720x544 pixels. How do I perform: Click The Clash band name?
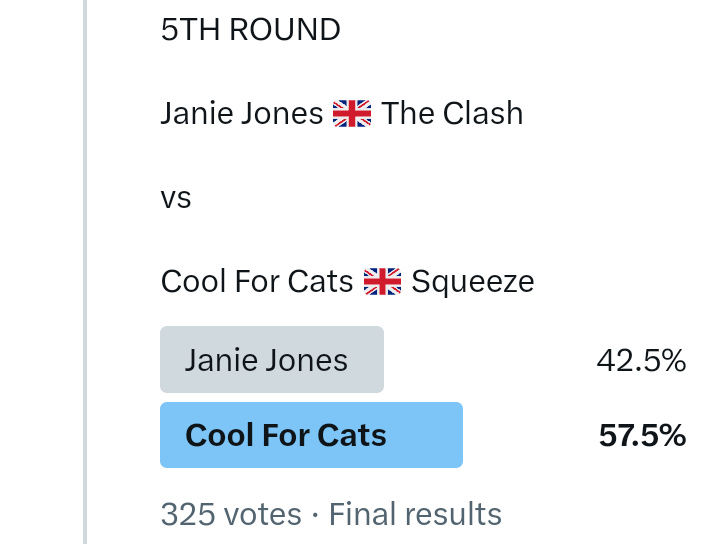(x=452, y=113)
